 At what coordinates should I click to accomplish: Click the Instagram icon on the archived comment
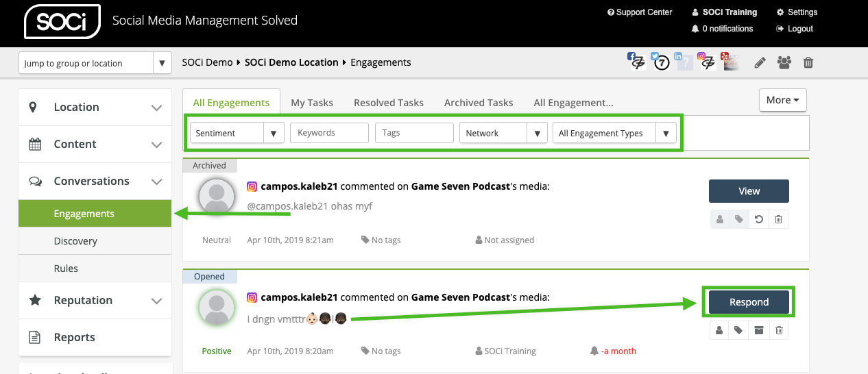[x=252, y=186]
